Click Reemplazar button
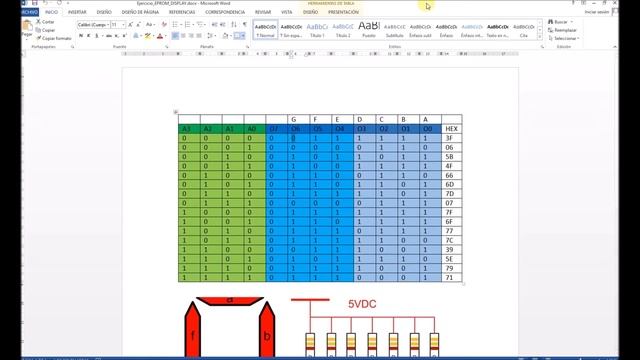The width and height of the screenshot is (640, 360). (562, 30)
